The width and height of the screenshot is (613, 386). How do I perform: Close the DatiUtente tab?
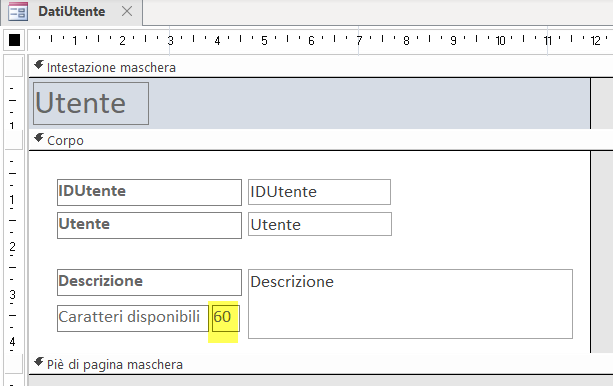(x=127, y=11)
